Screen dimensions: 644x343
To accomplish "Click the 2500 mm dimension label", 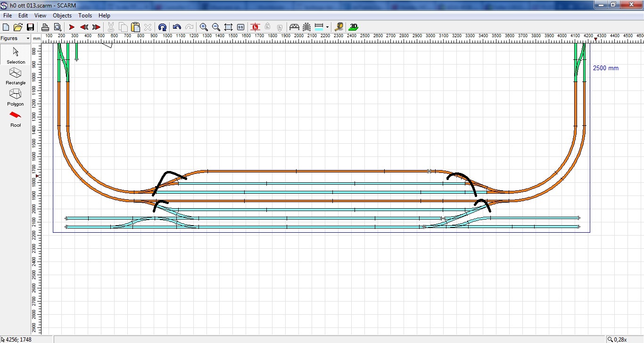I will (x=606, y=68).
